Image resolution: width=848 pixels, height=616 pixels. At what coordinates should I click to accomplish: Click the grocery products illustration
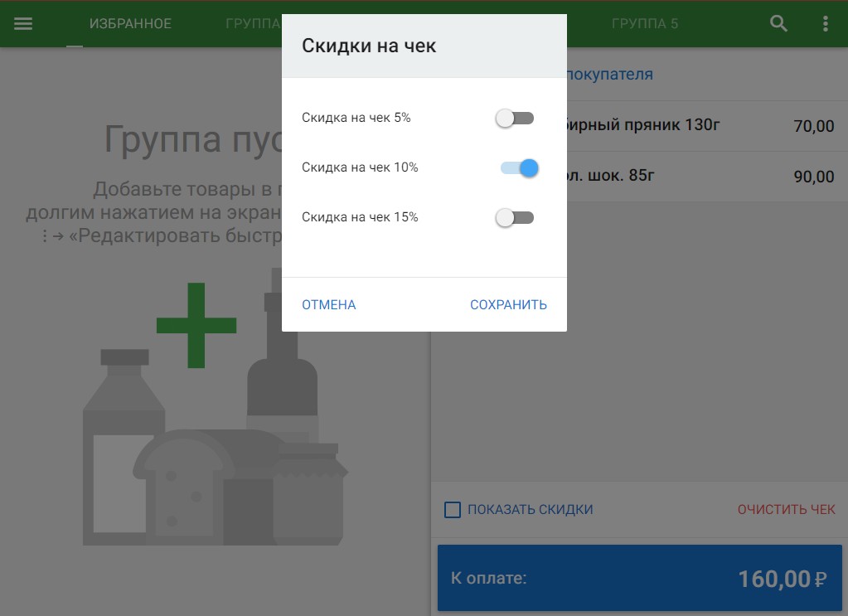point(216,464)
